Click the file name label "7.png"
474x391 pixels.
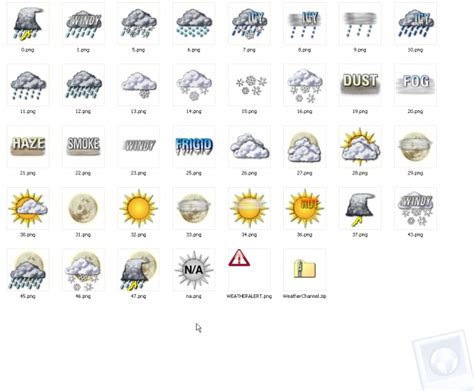(x=249, y=50)
